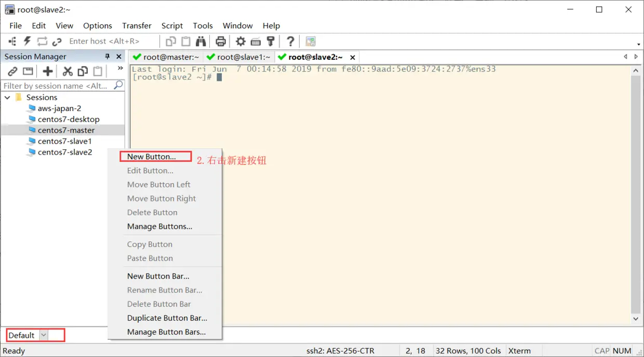Viewport: 644px width, 357px height.
Task: Select the centos7-master session
Action: [66, 130]
